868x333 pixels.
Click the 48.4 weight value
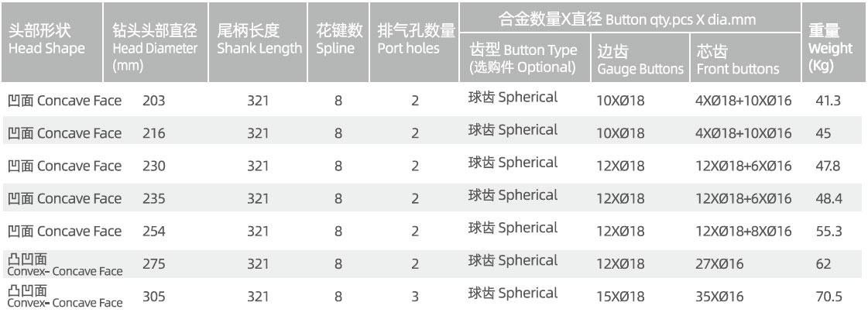pyautogui.click(x=828, y=199)
